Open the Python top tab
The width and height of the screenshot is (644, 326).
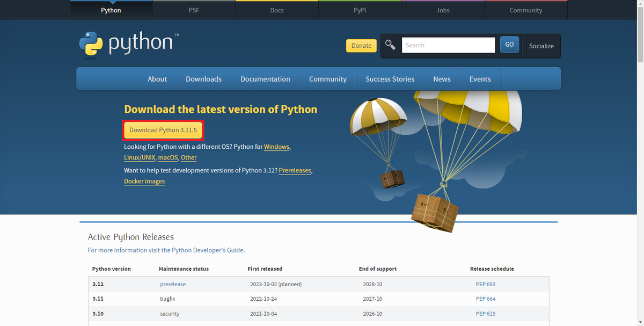tap(111, 10)
